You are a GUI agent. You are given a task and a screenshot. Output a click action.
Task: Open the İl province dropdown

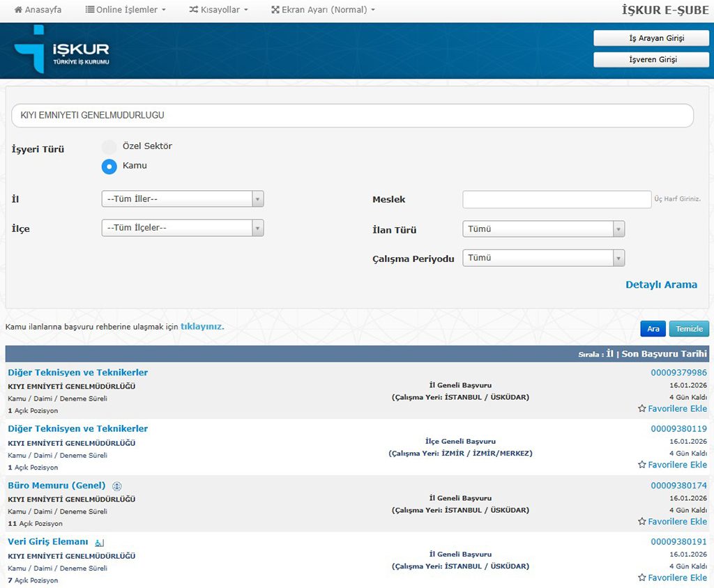coord(182,199)
